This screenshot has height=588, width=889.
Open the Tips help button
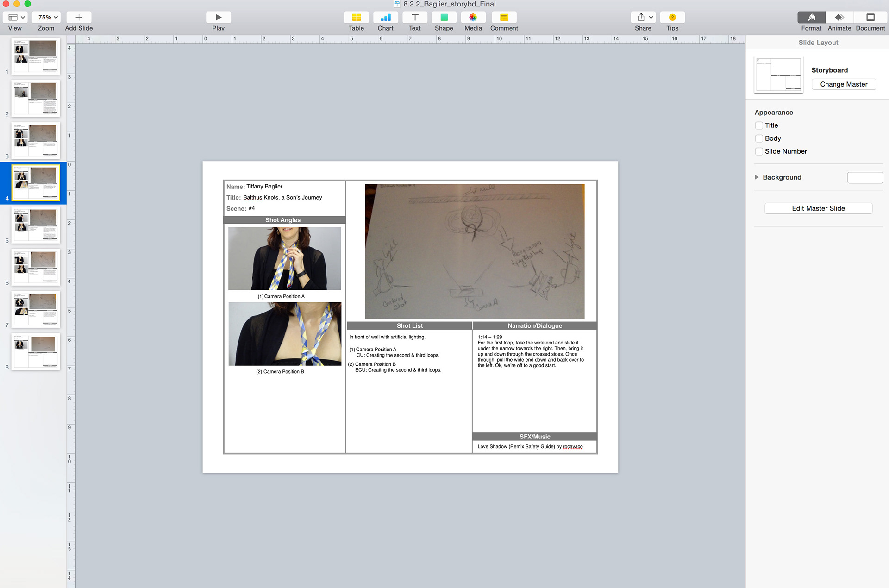pos(672,18)
